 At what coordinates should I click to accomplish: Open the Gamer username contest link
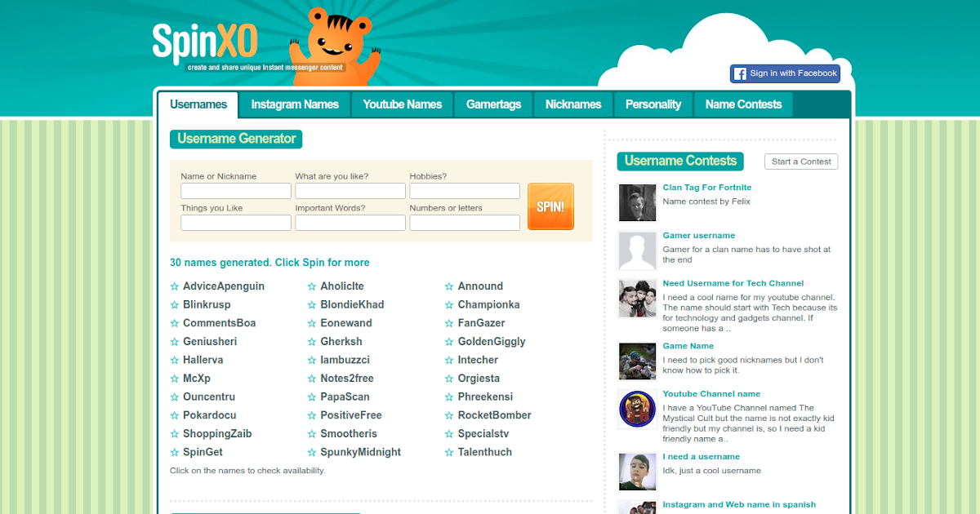tap(699, 236)
